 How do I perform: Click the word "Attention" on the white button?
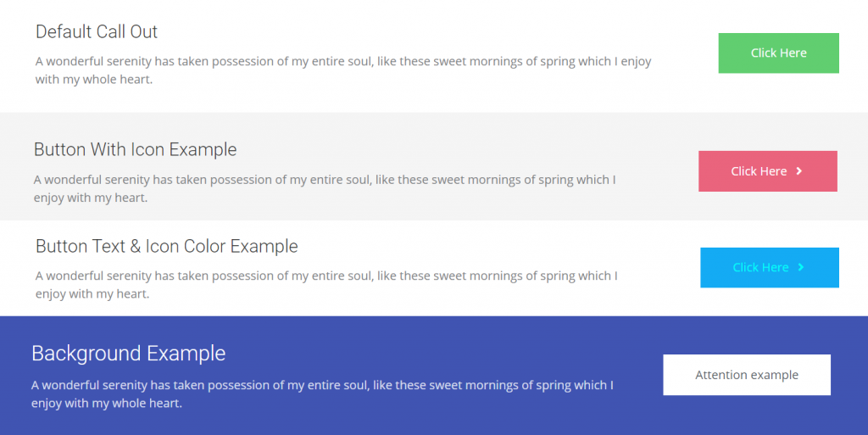[x=721, y=375]
